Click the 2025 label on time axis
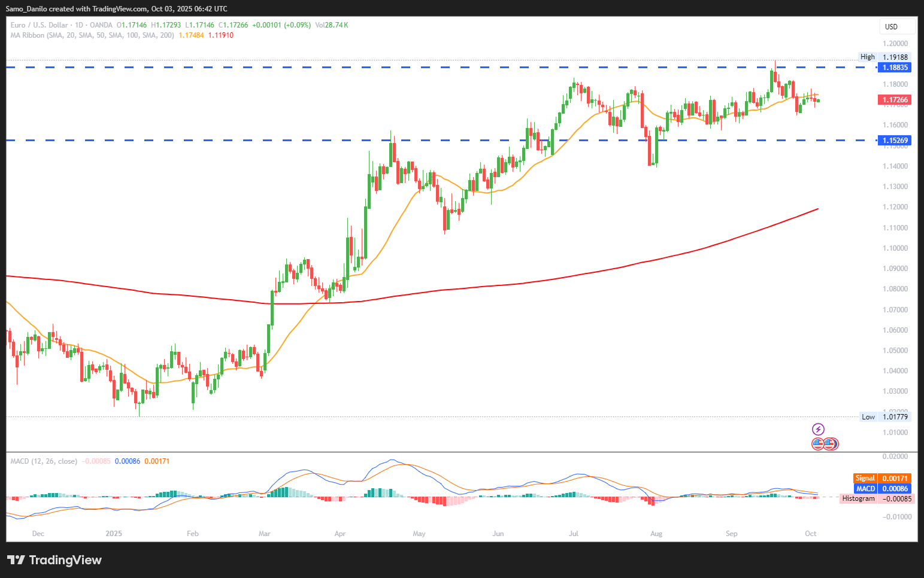Screen dimensions: 924x578 click(113, 534)
